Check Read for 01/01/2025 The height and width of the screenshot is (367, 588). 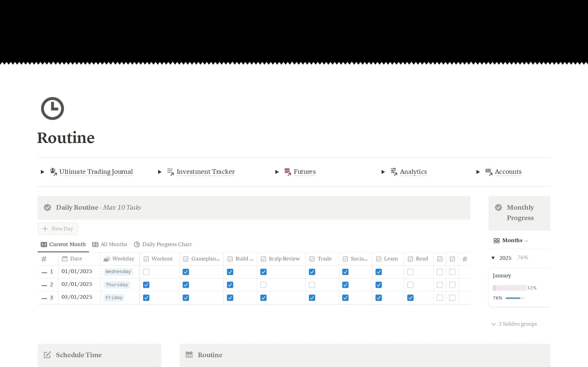410,272
